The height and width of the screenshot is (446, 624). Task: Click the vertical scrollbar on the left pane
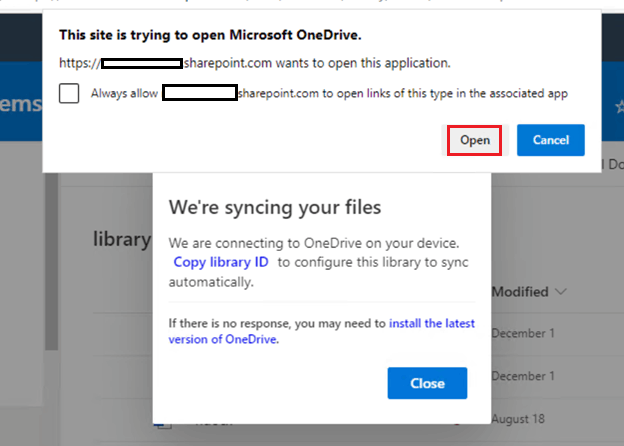(51, 262)
